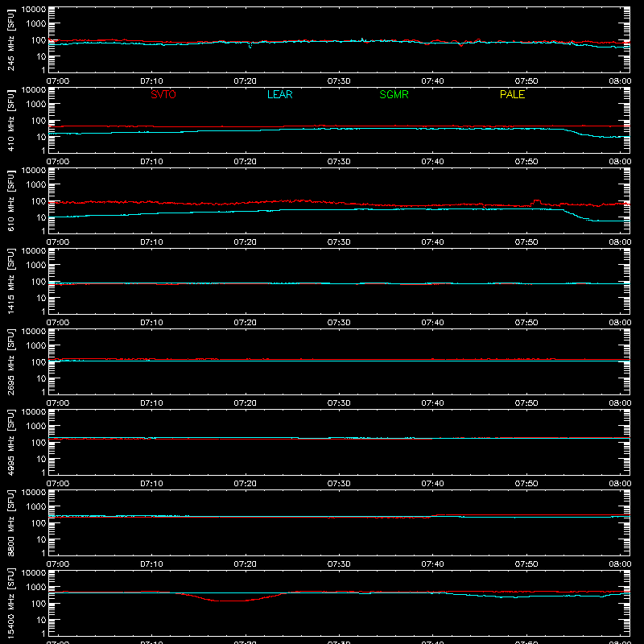This screenshot has height=644, width=644.
Task: Click the 100 tick on 610 MHz axis
Action: pos(39,201)
